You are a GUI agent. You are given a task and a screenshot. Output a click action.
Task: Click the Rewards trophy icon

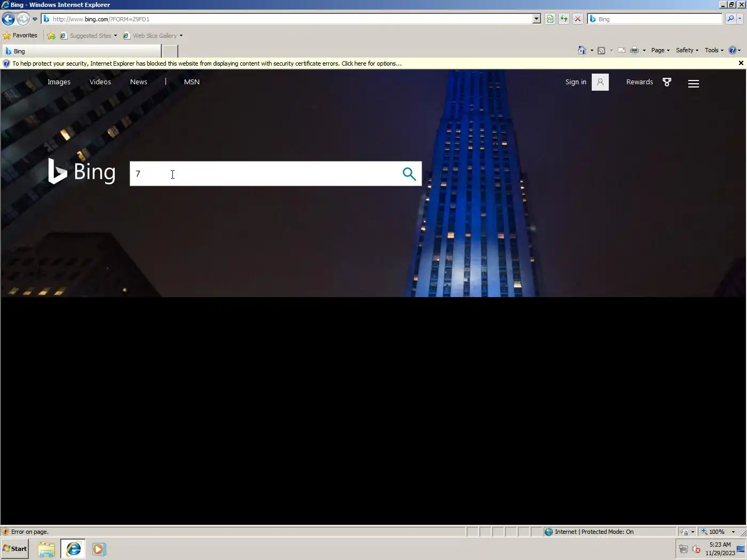point(667,82)
